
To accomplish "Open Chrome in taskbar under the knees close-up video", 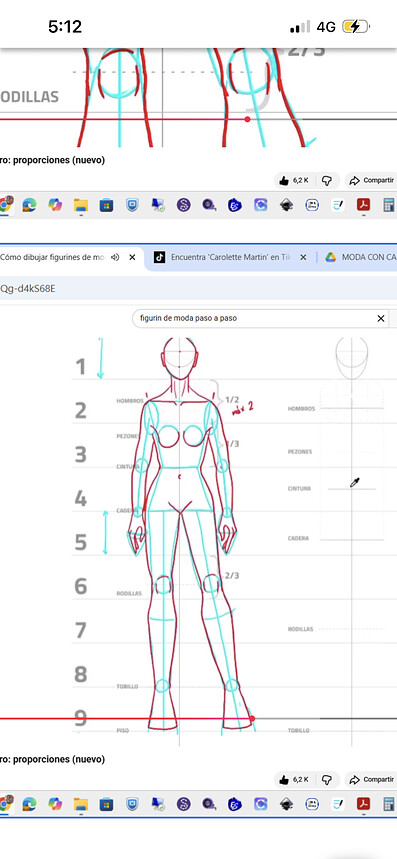I will [5, 205].
